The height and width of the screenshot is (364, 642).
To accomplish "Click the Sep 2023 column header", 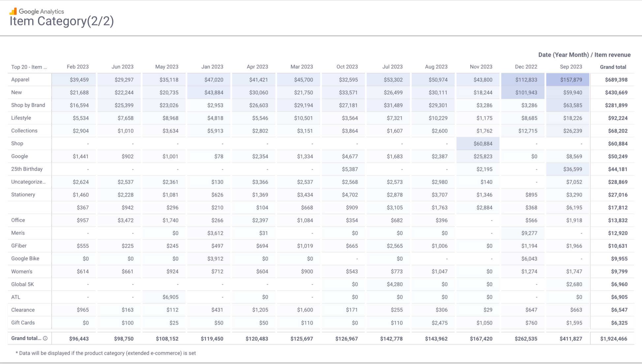I will pos(571,67).
